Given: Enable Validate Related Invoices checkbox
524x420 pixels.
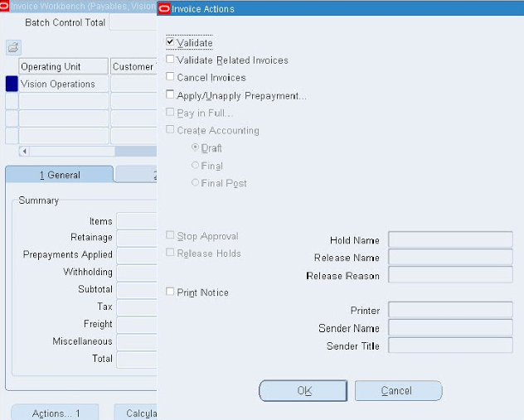Looking at the screenshot, I should click(x=170, y=59).
